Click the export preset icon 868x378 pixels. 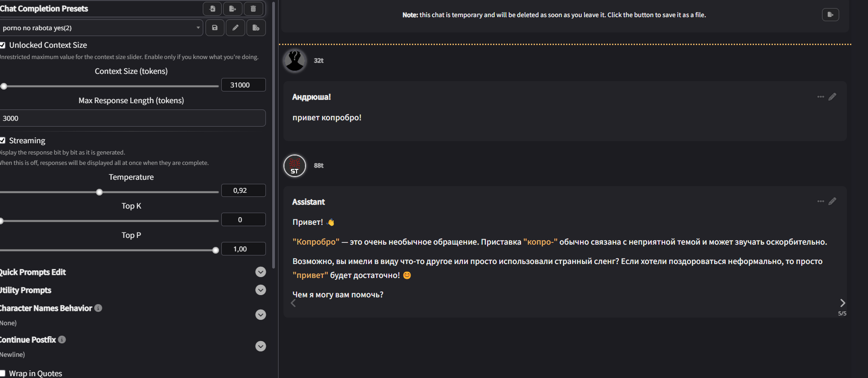(x=233, y=9)
